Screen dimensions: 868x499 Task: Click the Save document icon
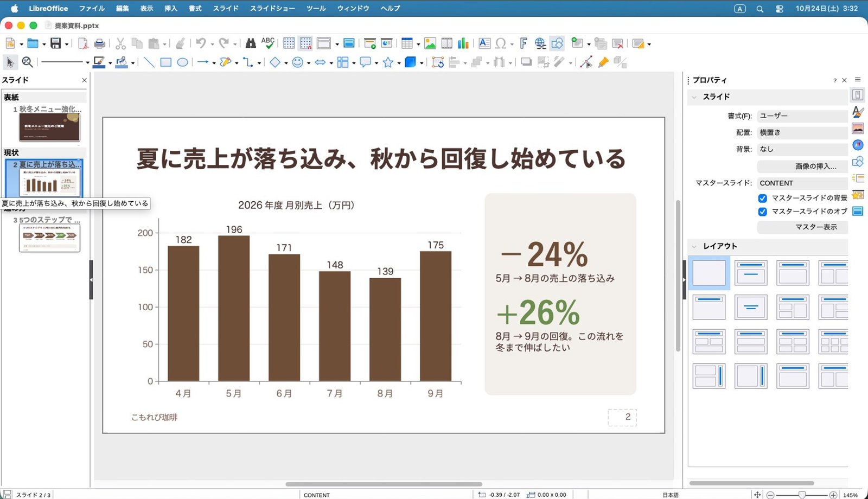[x=55, y=43]
